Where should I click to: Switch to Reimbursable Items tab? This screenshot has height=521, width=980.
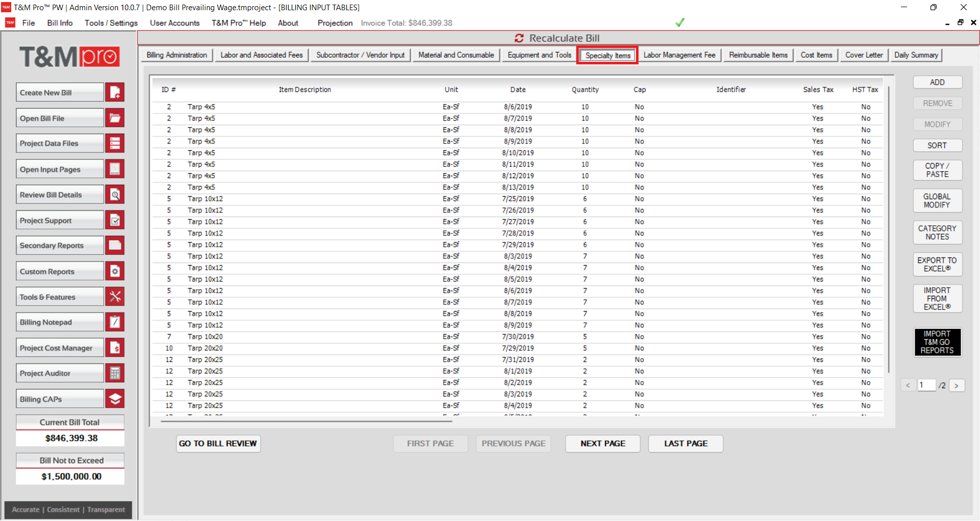tap(758, 55)
